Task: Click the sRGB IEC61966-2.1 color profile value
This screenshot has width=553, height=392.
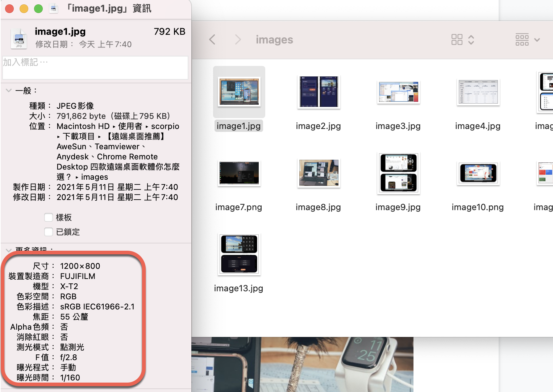Action: [x=97, y=306]
